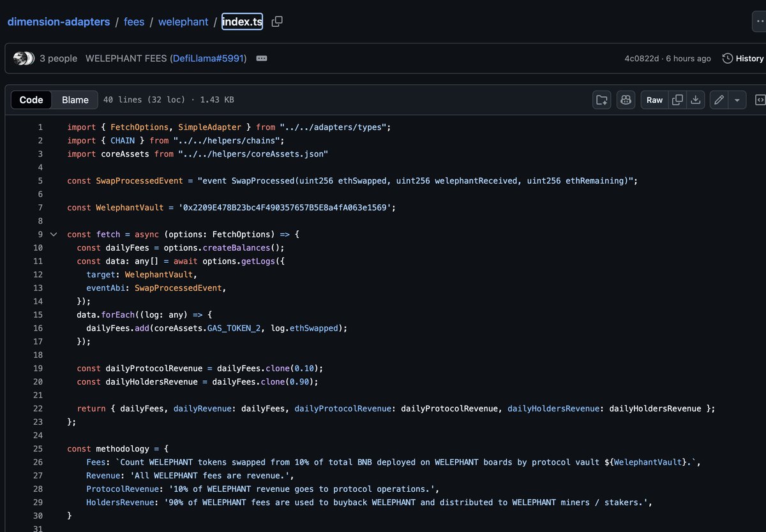The height and width of the screenshot is (532, 766).
Task: Click SwapProcessedEvent constant name on line 5
Action: click(139, 181)
